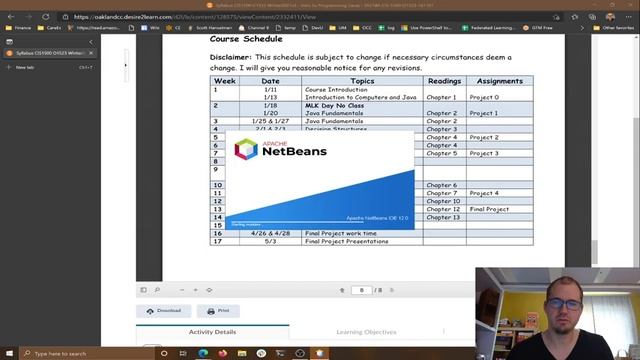Go to the previous PDF page
This screenshot has height=360, width=640.
click(x=342, y=290)
